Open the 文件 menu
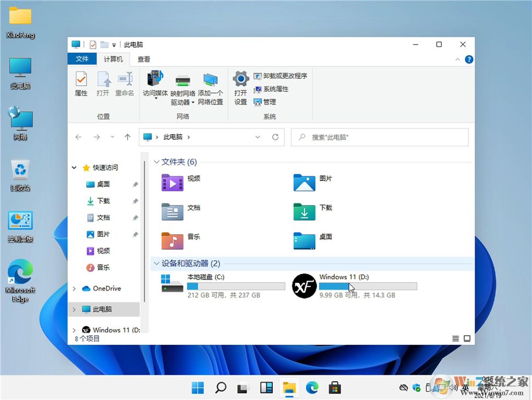The height and width of the screenshot is (400, 532). click(82, 59)
